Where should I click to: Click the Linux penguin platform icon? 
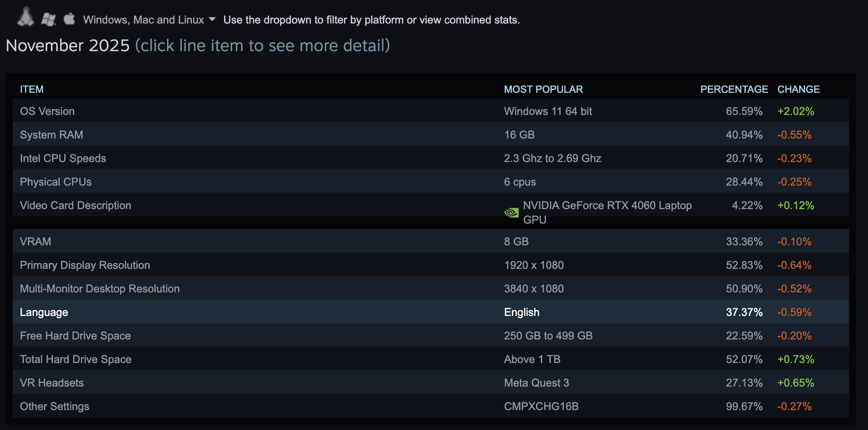click(26, 17)
